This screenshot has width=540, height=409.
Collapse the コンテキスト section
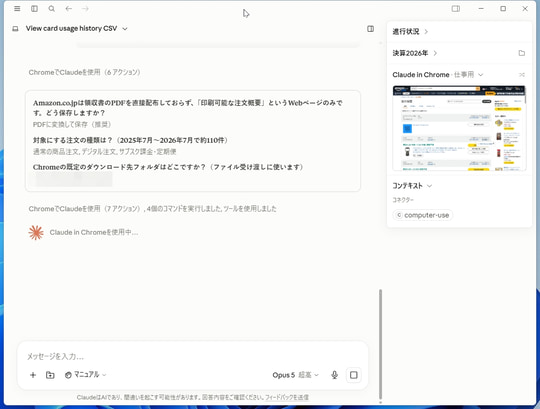pyautogui.click(x=412, y=186)
